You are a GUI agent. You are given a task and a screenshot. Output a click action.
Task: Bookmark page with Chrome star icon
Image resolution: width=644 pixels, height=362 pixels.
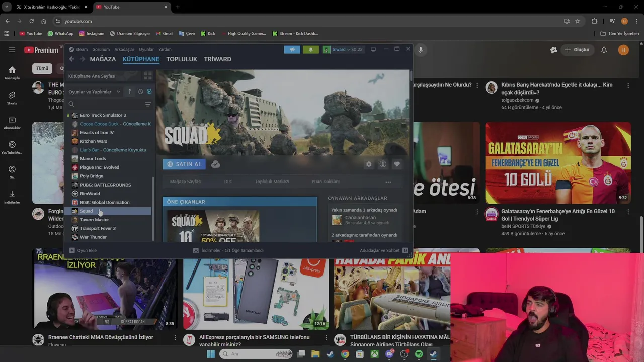(x=578, y=21)
